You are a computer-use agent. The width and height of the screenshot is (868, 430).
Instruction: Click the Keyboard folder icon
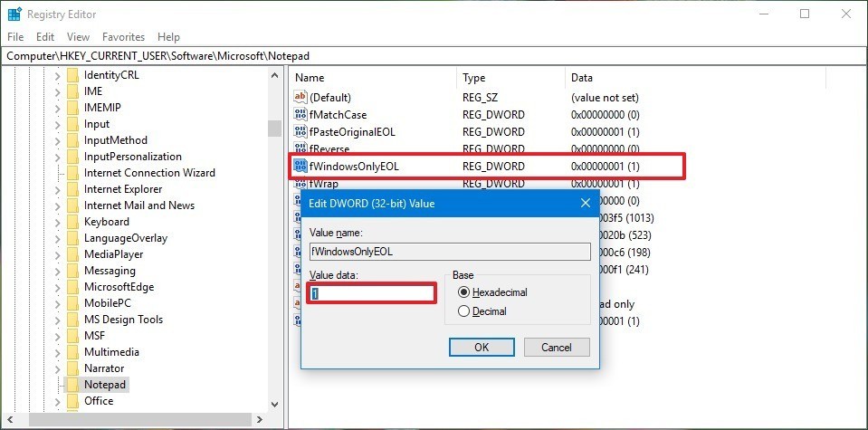pyautogui.click(x=72, y=222)
